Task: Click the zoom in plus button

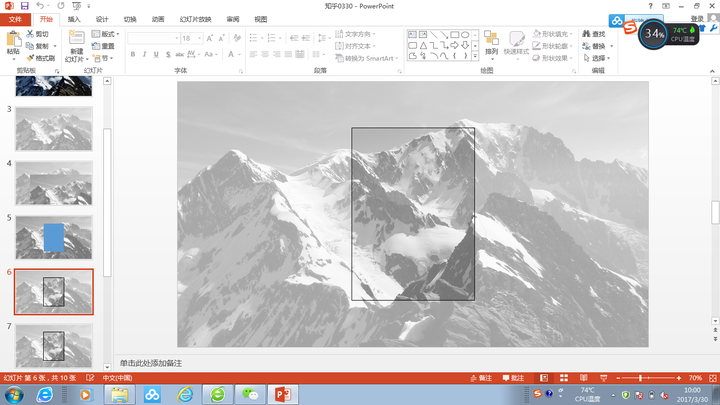Action: click(679, 378)
